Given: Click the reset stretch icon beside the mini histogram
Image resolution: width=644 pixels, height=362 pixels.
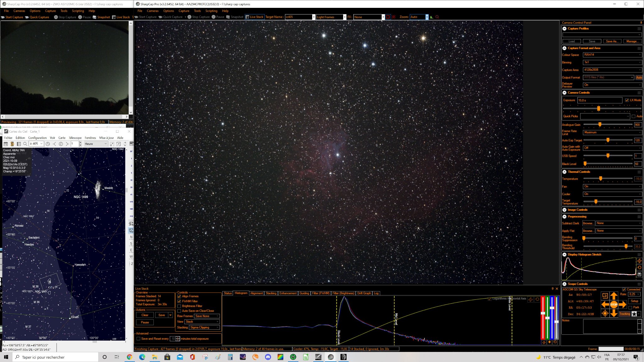Looking at the screenshot, I should [x=639, y=267].
